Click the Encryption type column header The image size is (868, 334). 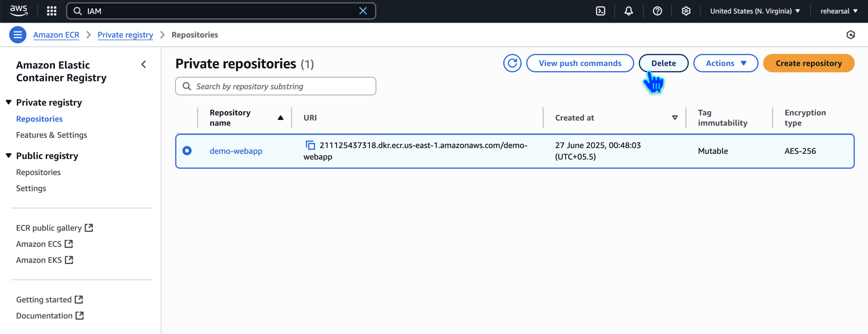click(805, 118)
